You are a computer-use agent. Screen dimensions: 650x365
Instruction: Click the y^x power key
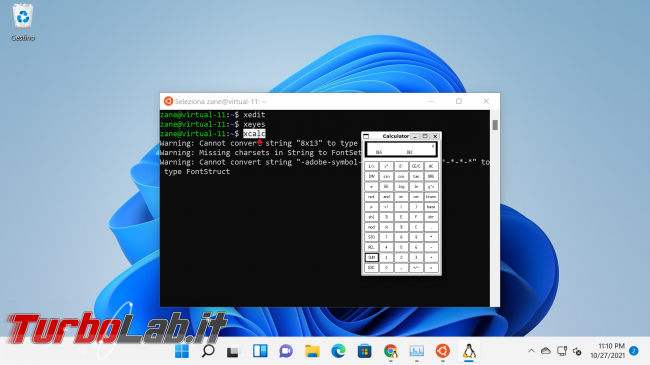point(431,187)
